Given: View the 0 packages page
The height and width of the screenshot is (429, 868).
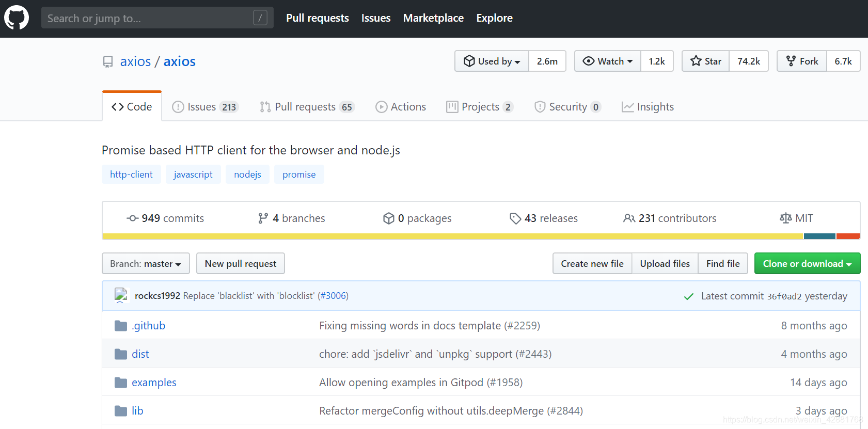Looking at the screenshot, I should pos(417,218).
